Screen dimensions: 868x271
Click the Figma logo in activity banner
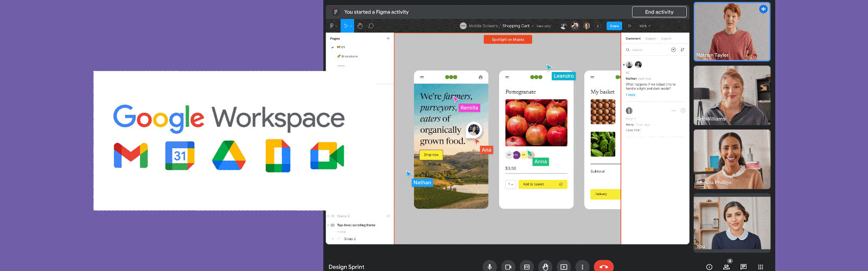[336, 12]
